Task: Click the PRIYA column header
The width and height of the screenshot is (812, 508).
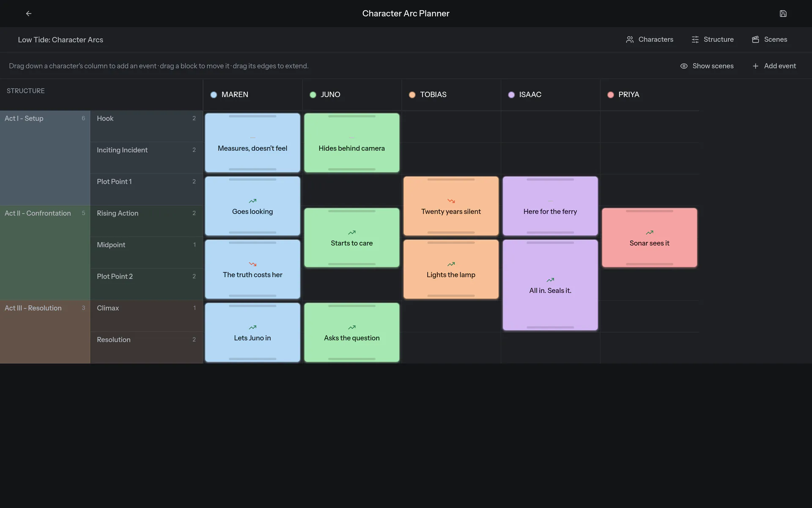Action: 650,95
